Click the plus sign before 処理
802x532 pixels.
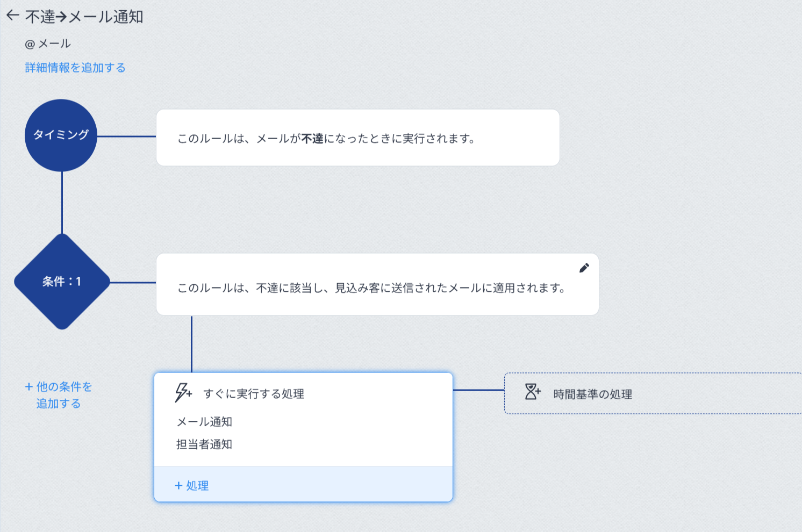pyautogui.click(x=178, y=486)
